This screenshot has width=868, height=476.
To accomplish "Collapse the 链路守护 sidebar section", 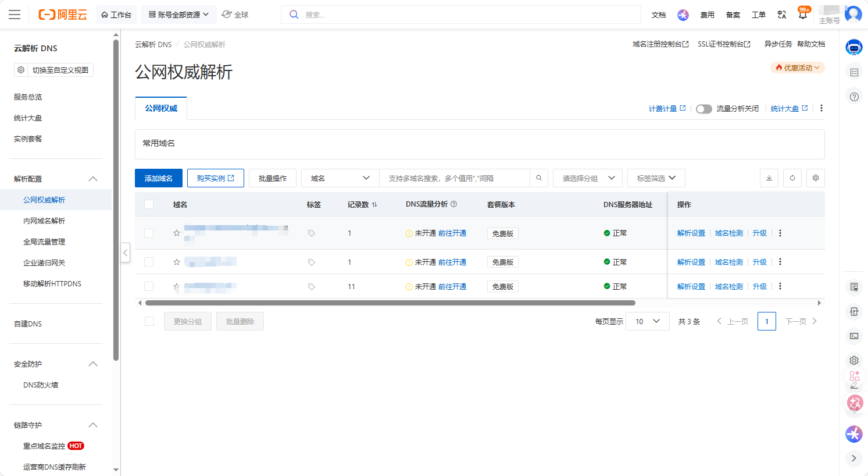I will click(x=93, y=425).
